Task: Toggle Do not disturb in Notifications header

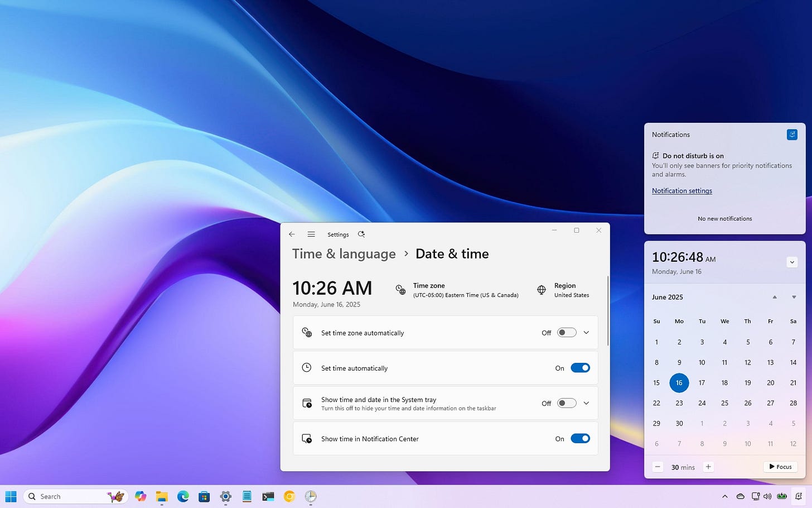Action: pyautogui.click(x=792, y=135)
